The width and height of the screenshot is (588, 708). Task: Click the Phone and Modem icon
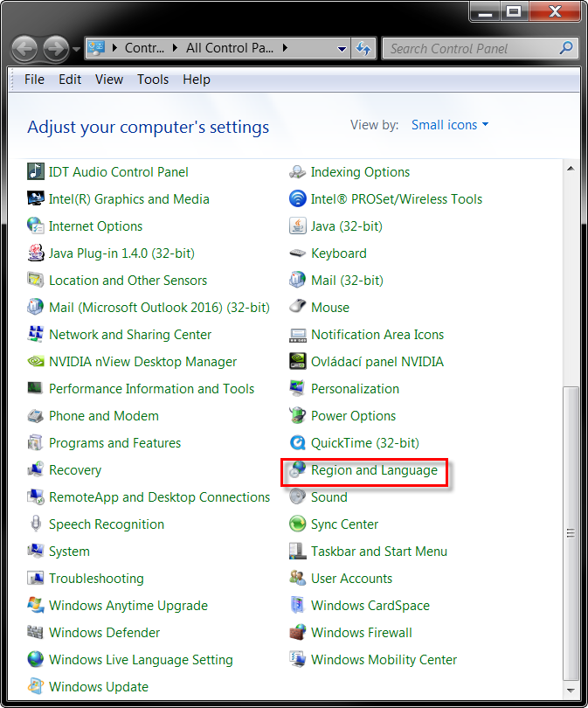36,416
